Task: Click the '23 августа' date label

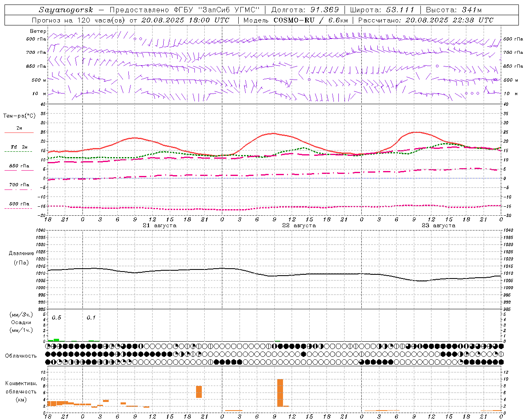Action: (x=438, y=226)
